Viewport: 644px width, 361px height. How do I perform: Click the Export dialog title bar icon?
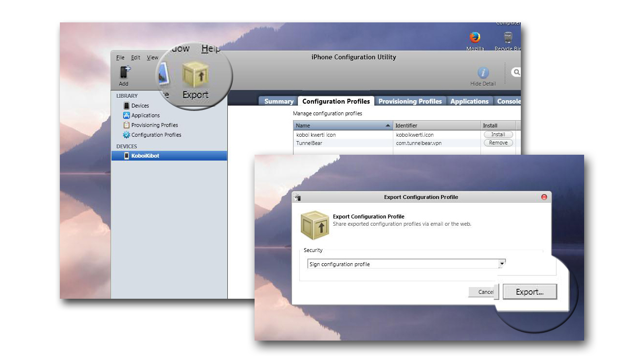(x=297, y=197)
